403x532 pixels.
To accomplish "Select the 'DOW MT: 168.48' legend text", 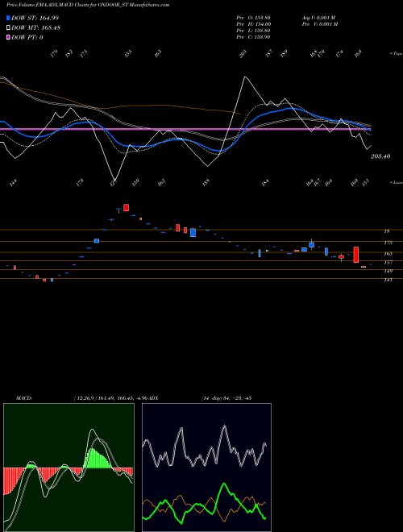I will click(x=35, y=27).
